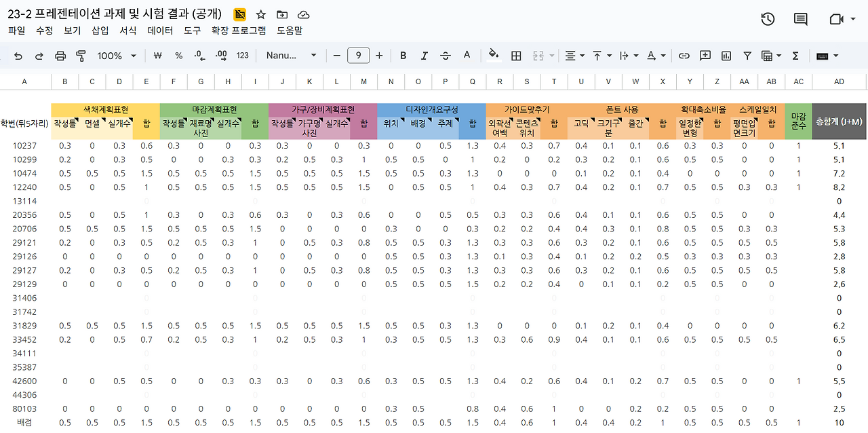Format selected cells as percent
This screenshot has height=433, width=868.
pyautogui.click(x=178, y=56)
